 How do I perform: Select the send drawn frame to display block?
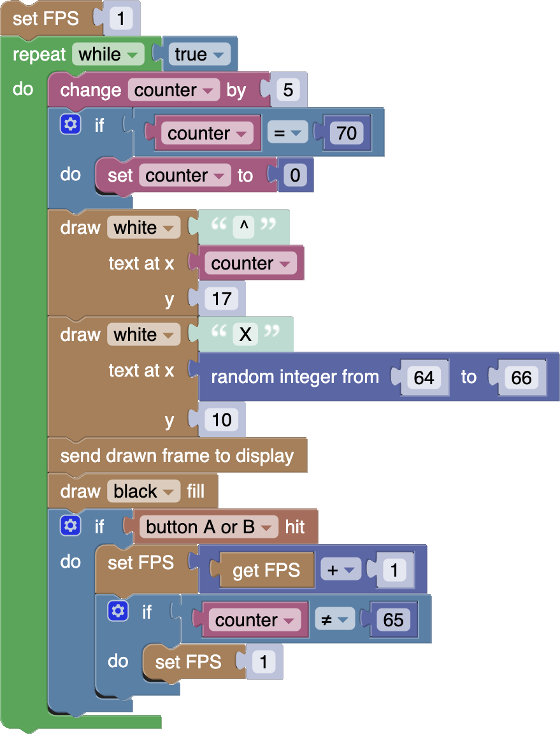coord(177,456)
